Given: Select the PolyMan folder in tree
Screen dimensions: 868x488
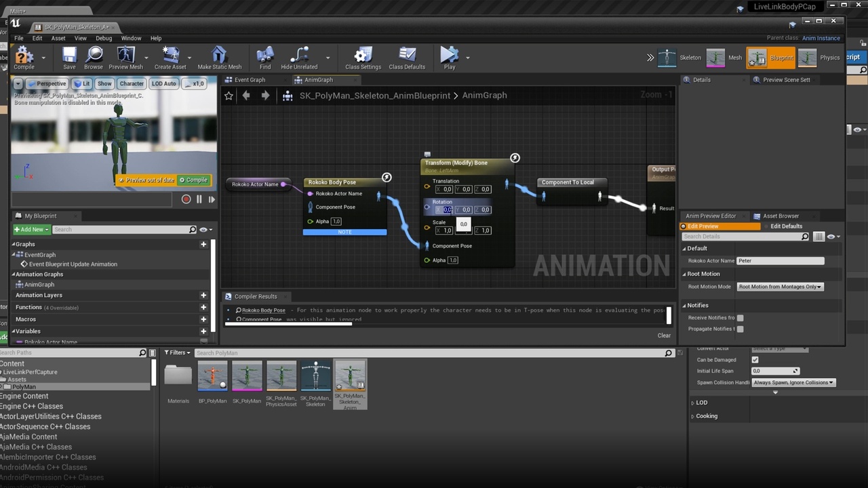Looking at the screenshot, I should tap(24, 387).
